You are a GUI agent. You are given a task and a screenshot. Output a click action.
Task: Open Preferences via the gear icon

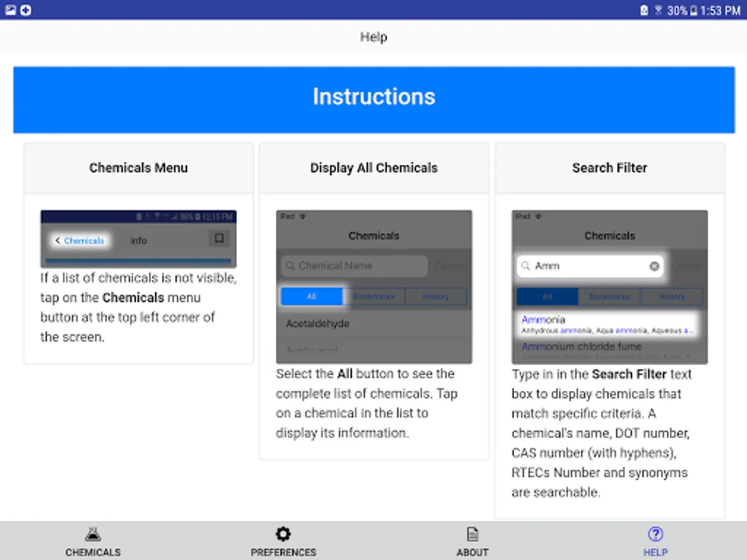[x=283, y=534]
